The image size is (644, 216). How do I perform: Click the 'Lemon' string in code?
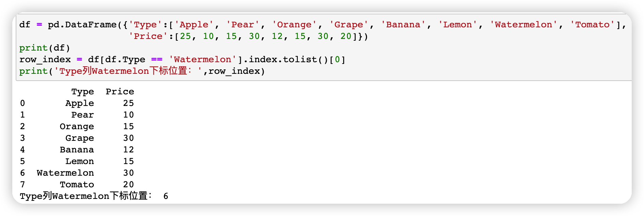coord(457,25)
